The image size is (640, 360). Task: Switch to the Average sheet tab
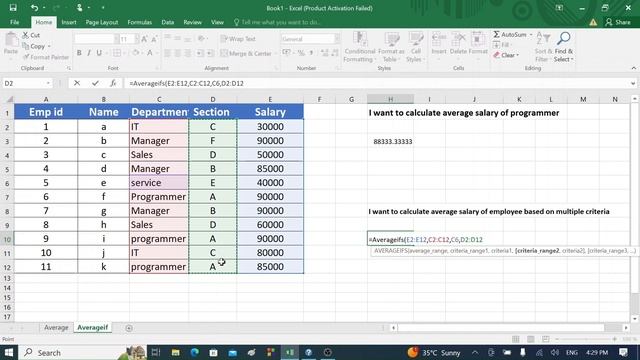tap(56, 327)
